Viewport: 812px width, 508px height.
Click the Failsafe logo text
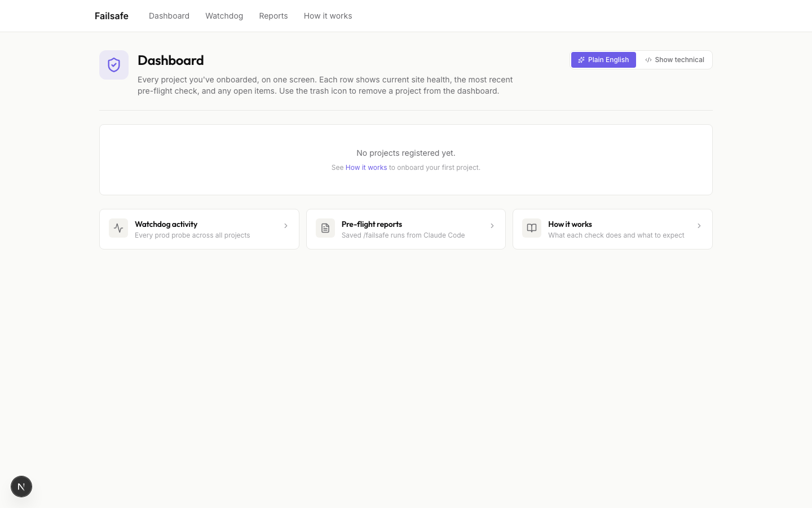click(112, 16)
